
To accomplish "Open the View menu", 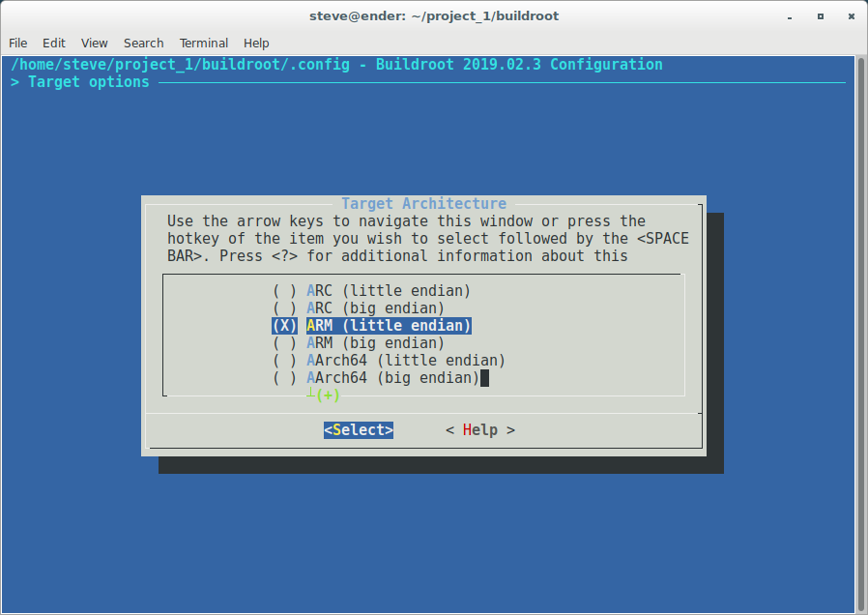I will [95, 43].
